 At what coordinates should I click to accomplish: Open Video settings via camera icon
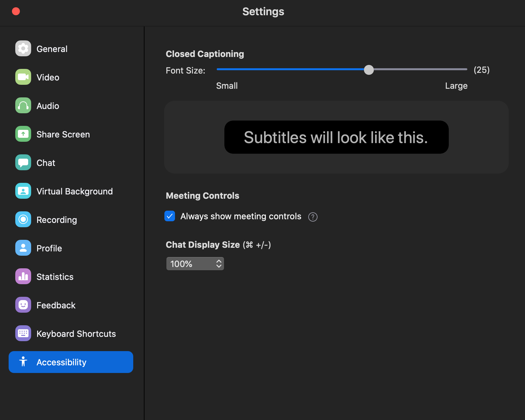click(x=23, y=77)
